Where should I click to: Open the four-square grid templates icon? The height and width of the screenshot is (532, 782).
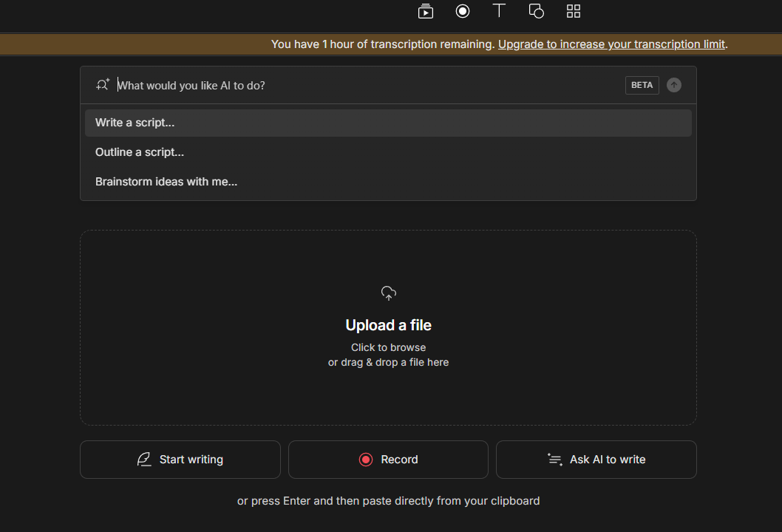click(574, 11)
